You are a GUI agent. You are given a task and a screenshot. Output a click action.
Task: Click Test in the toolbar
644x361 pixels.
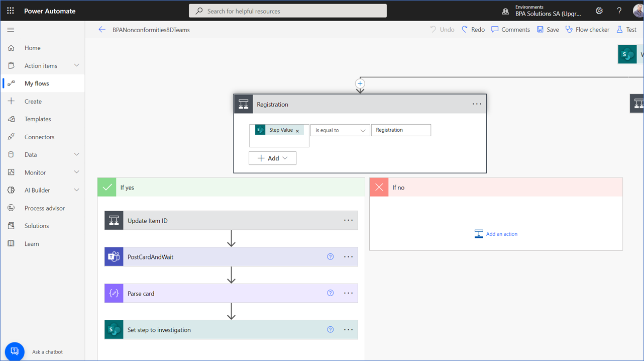tap(626, 30)
